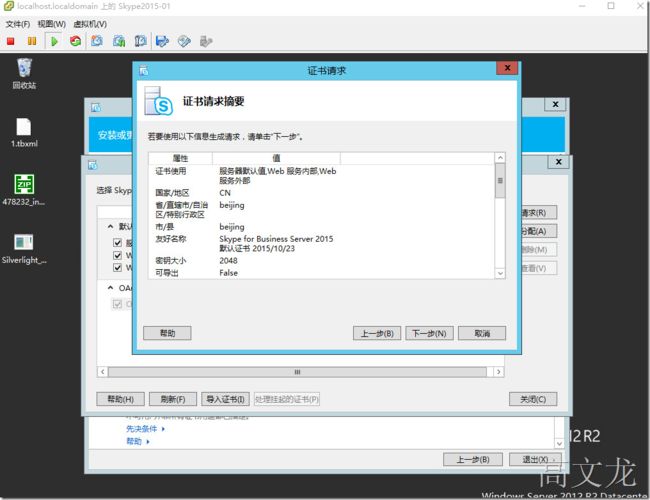The width and height of the screenshot is (650, 500).
Task: Select the 国家/地区 CN row
Action: point(322,193)
